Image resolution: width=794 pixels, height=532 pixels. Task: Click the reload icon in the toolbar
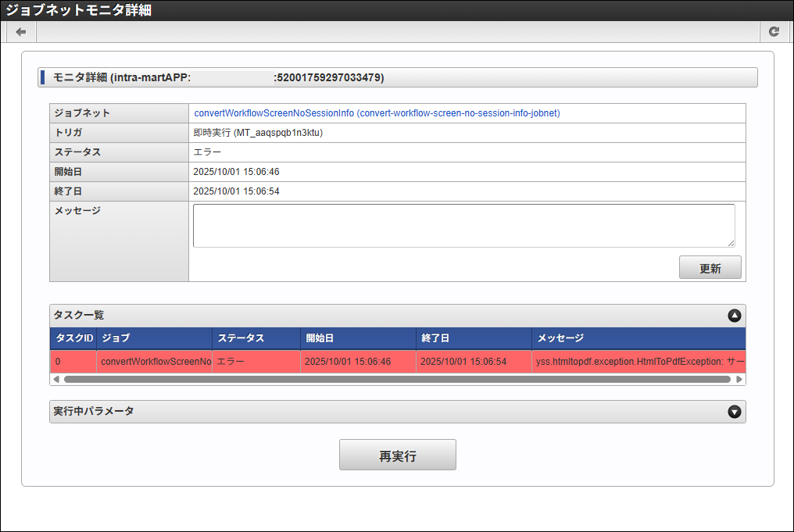(774, 32)
